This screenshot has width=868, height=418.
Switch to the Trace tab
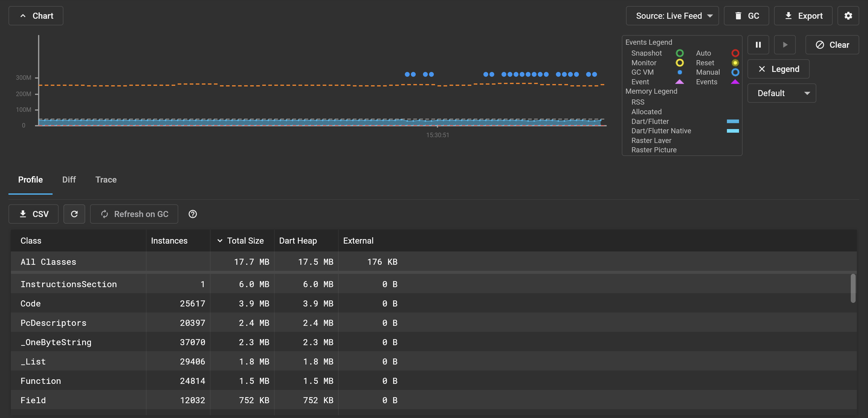click(106, 180)
